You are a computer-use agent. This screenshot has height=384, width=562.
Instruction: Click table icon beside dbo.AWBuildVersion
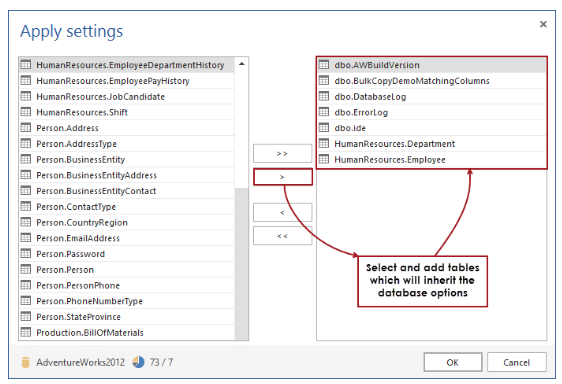tap(324, 65)
